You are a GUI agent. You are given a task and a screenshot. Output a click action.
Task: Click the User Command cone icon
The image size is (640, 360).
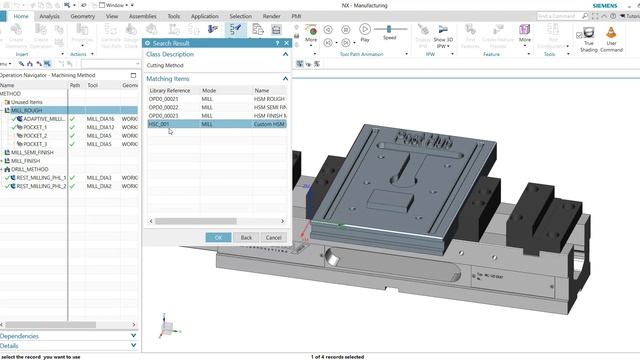611,33
